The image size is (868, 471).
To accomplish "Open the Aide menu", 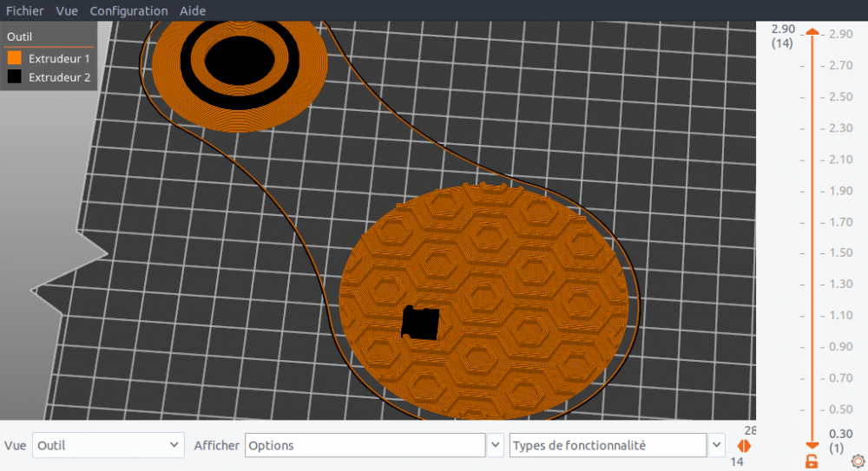I will pyautogui.click(x=193, y=10).
